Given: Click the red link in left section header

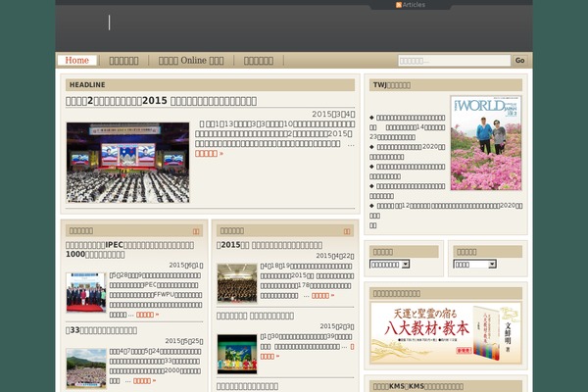Looking at the screenshot, I should pos(196,231).
